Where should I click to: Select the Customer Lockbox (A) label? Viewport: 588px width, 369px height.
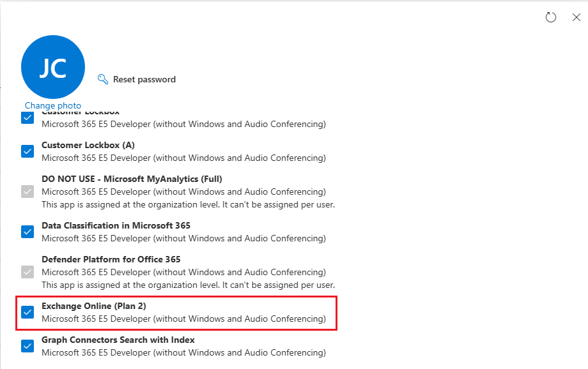pyautogui.click(x=88, y=145)
